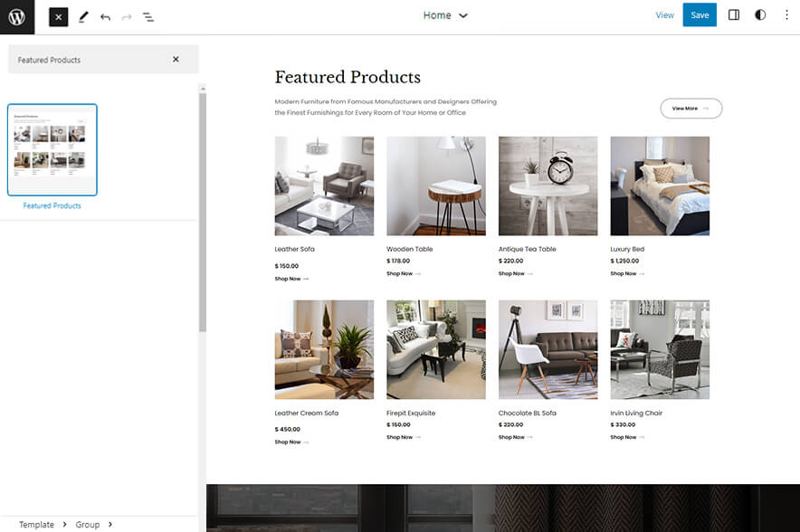Image resolution: width=800 pixels, height=532 pixels.
Task: Click the View More button
Action: click(x=690, y=109)
